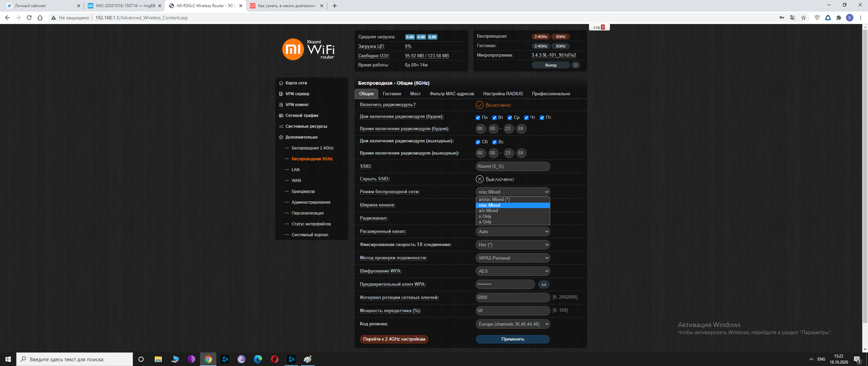Open VPN клиент in the sidebar
The image size is (868, 366).
tap(297, 105)
